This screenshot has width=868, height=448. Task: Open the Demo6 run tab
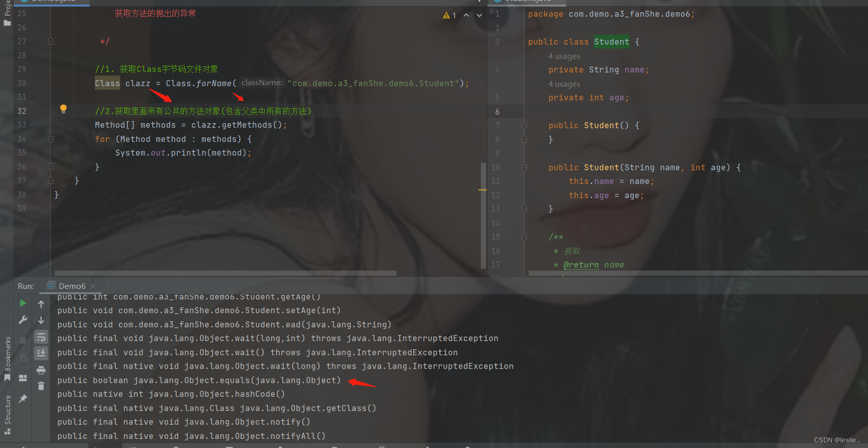coord(72,286)
